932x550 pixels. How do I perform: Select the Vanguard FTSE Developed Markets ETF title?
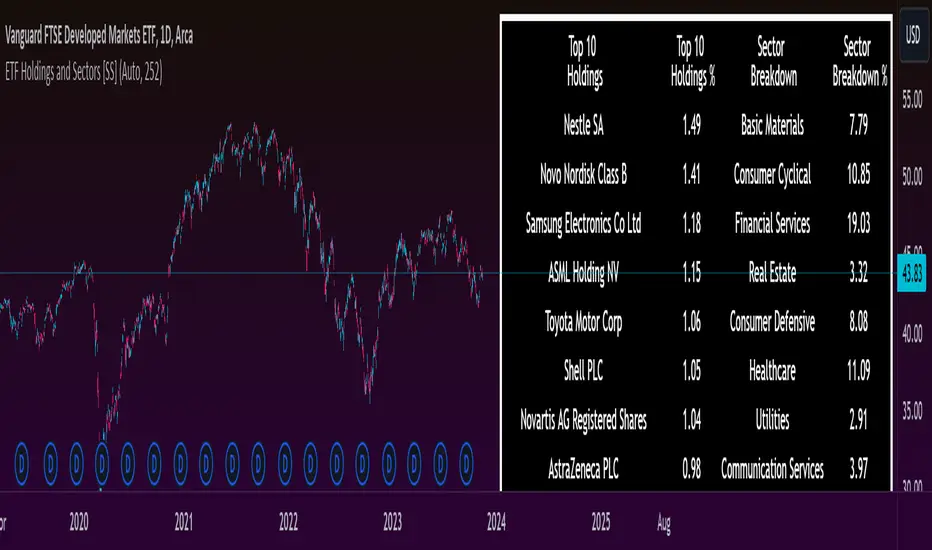point(99,36)
